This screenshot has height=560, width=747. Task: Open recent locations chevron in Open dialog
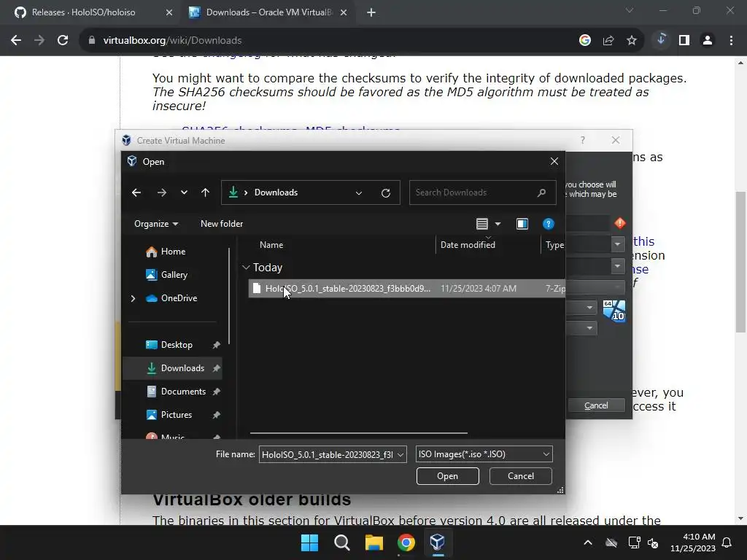tap(184, 192)
